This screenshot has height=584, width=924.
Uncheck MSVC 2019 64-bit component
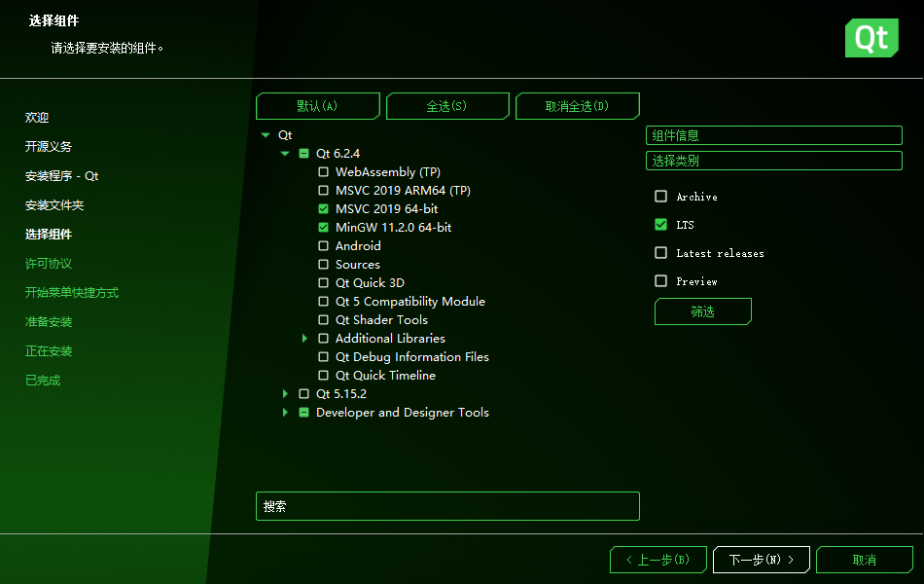pyautogui.click(x=323, y=209)
